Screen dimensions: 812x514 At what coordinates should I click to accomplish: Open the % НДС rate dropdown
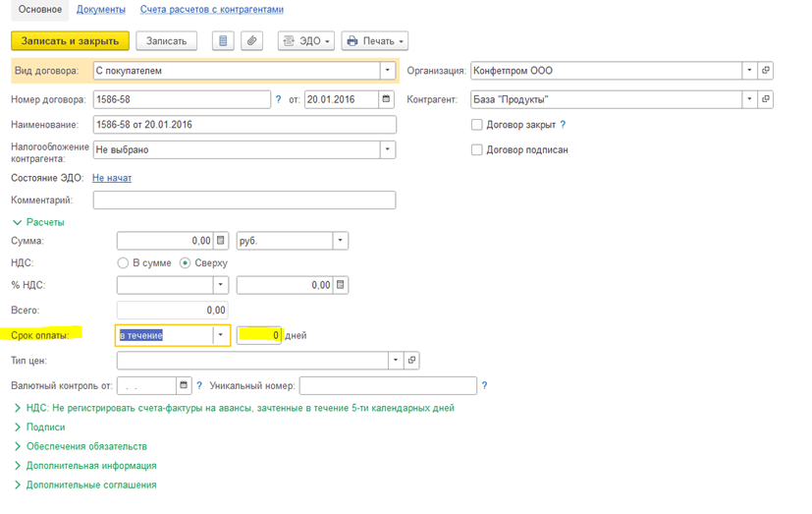[221, 285]
